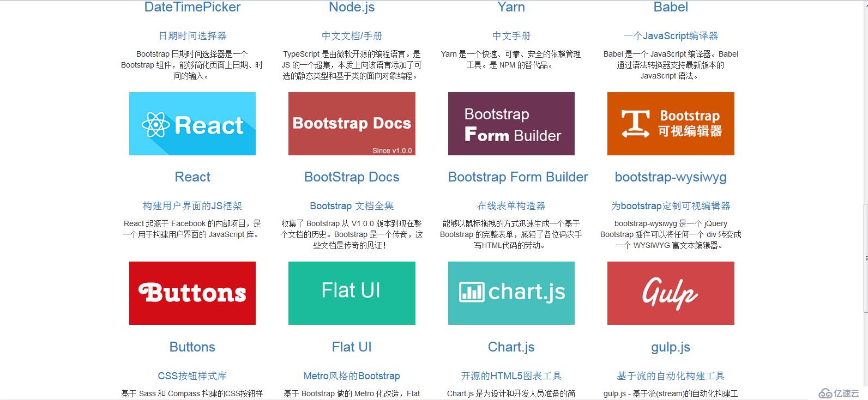
Task: Click the Babel heading link
Action: 671,7
